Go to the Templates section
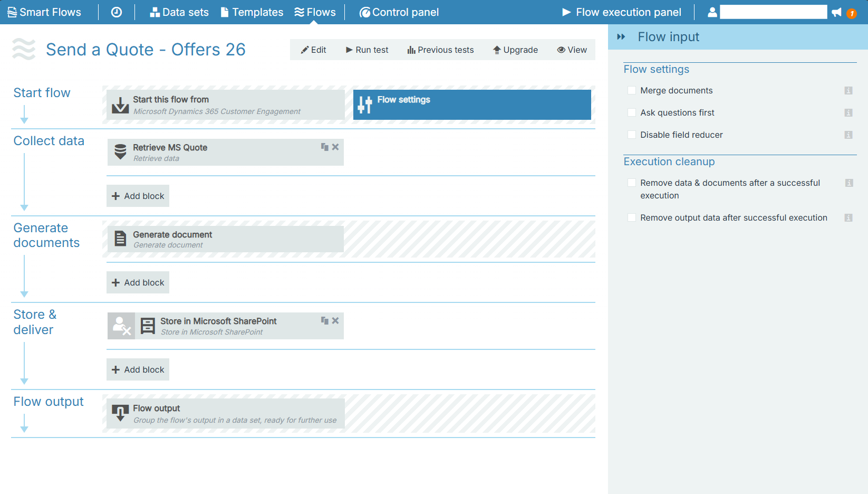 tap(252, 12)
